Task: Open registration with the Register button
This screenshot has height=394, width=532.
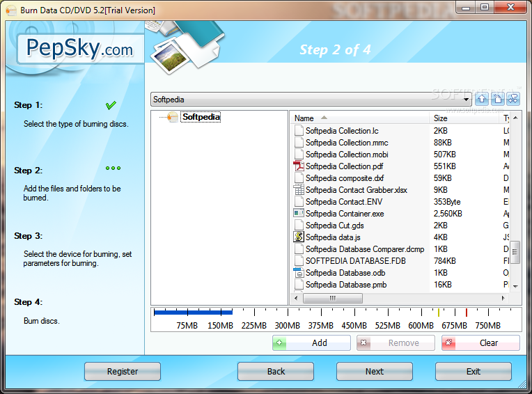Action: 123,371
